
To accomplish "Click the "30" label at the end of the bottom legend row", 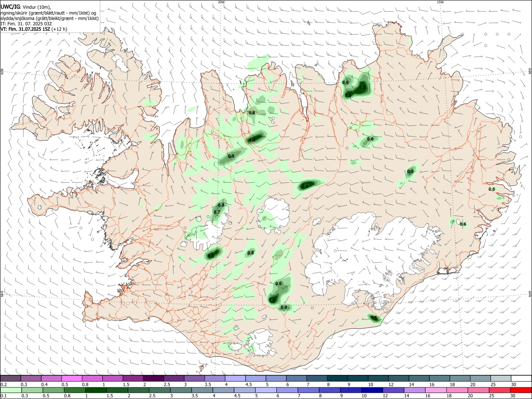I will coord(513,396).
